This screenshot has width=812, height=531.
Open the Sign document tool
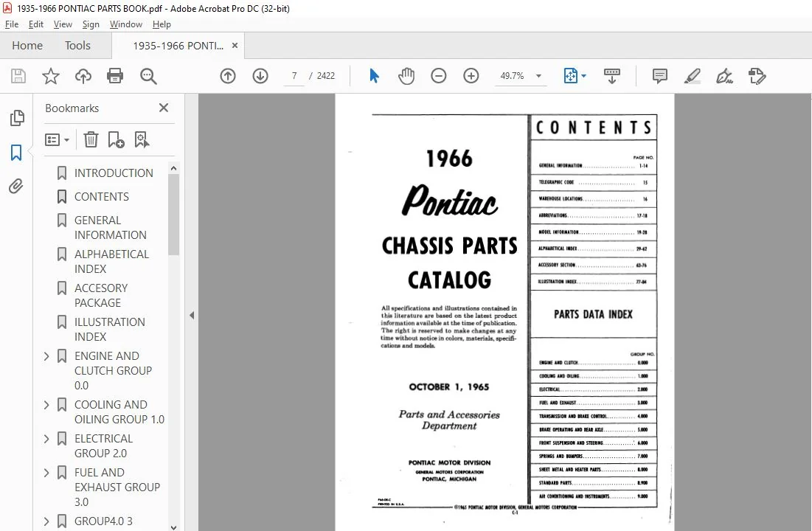(x=724, y=76)
